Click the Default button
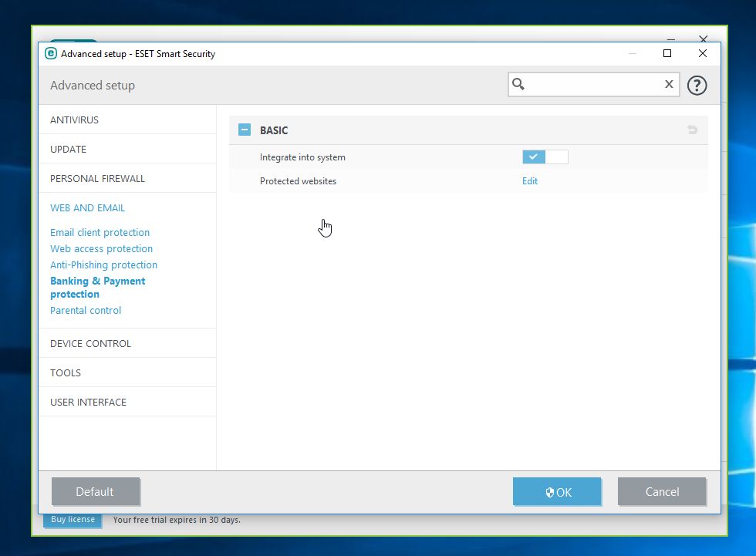Viewport: 756px width, 556px height. pos(96,491)
